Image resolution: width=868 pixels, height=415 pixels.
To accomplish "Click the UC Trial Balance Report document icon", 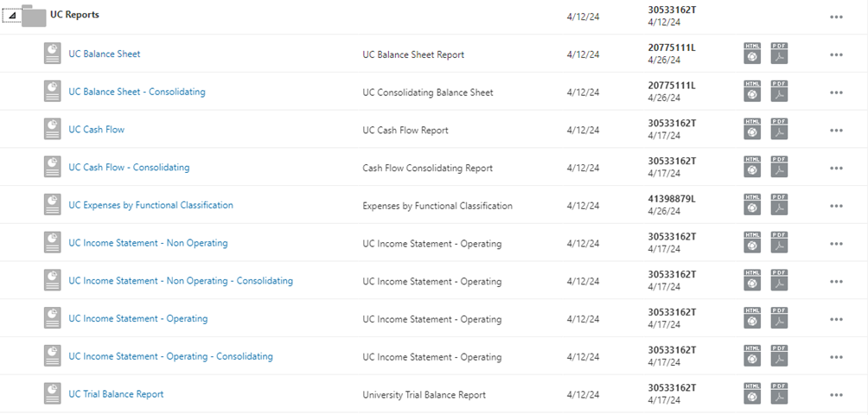I will click(53, 394).
